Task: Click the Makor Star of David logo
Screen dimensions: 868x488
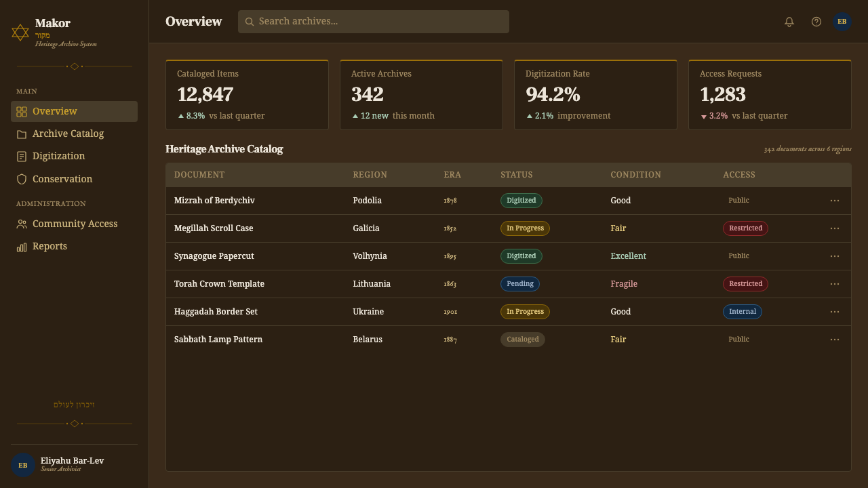Action: (20, 33)
